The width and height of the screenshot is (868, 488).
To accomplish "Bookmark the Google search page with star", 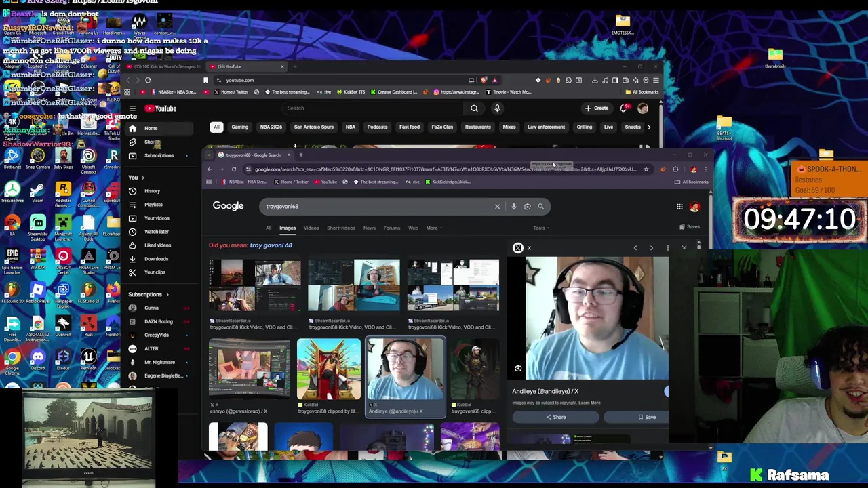I will click(x=646, y=169).
